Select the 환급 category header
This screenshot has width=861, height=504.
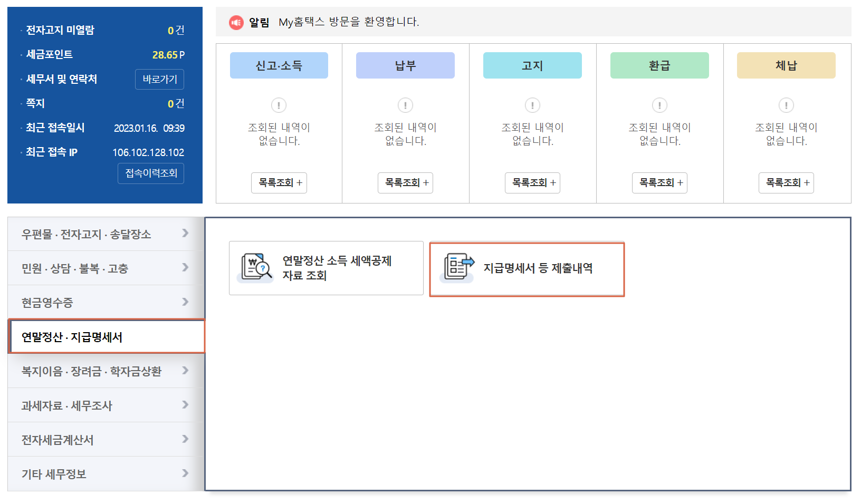[x=659, y=65]
